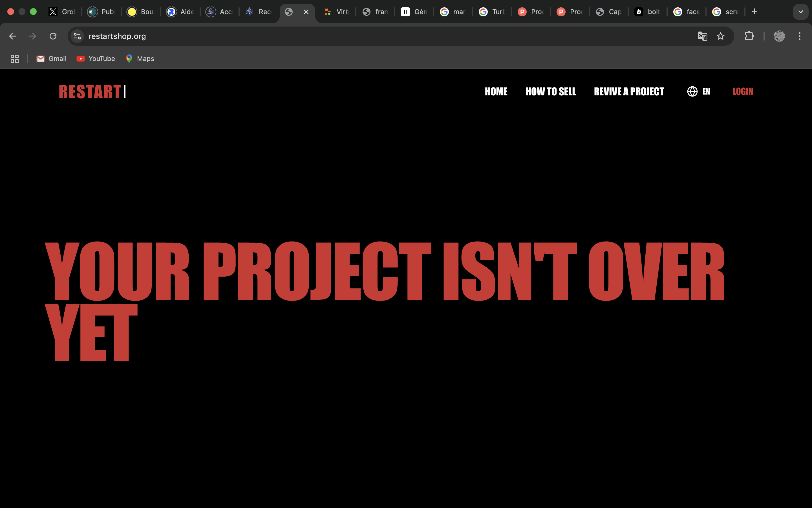The width and height of the screenshot is (812, 508).
Task: Open a new tab with plus button
Action: click(x=754, y=12)
